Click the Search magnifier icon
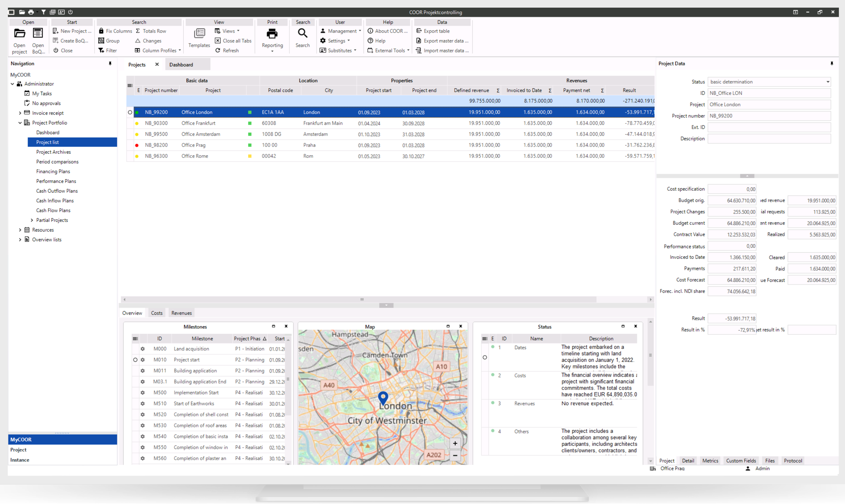The height and width of the screenshot is (504, 845). pos(302,34)
